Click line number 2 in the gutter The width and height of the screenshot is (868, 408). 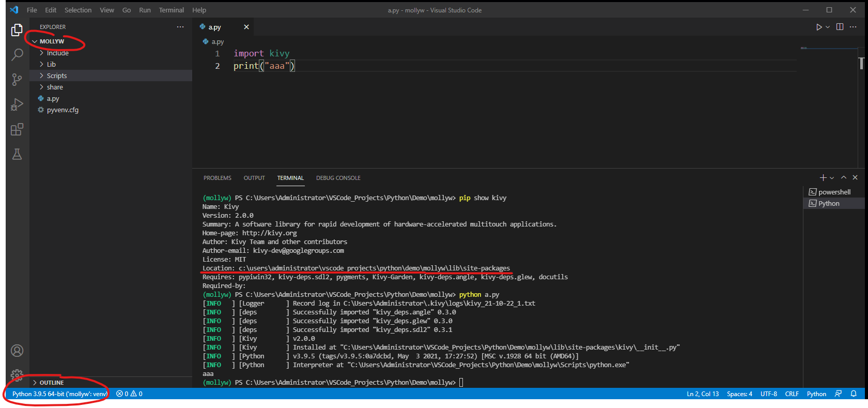click(x=218, y=66)
